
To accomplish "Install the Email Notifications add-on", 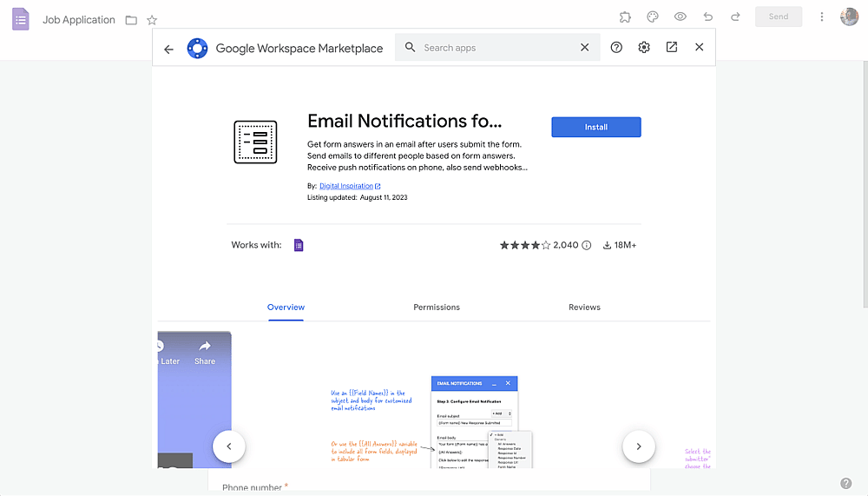I will 596,127.
